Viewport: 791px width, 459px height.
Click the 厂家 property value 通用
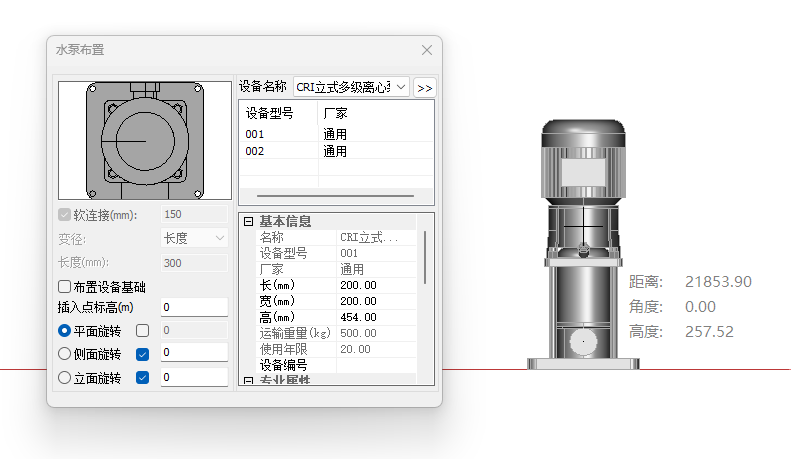pos(376,269)
